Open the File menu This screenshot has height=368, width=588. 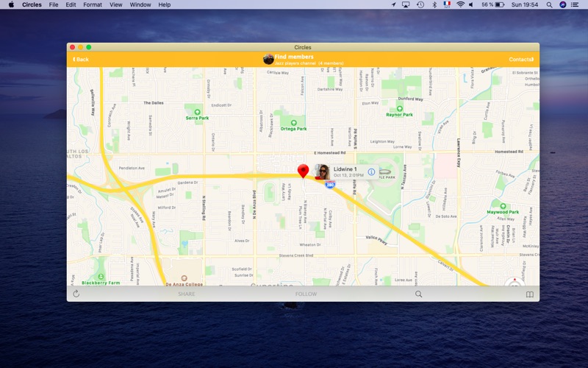click(54, 4)
